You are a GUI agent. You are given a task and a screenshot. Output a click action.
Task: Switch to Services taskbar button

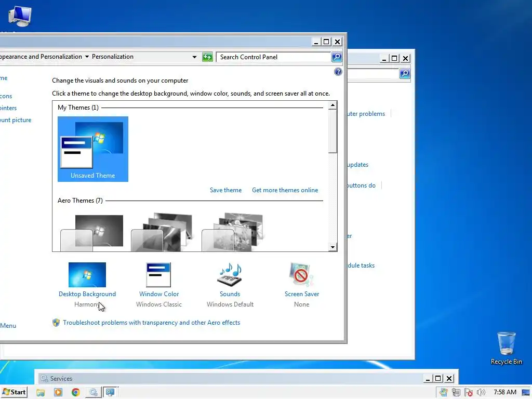[94, 392]
